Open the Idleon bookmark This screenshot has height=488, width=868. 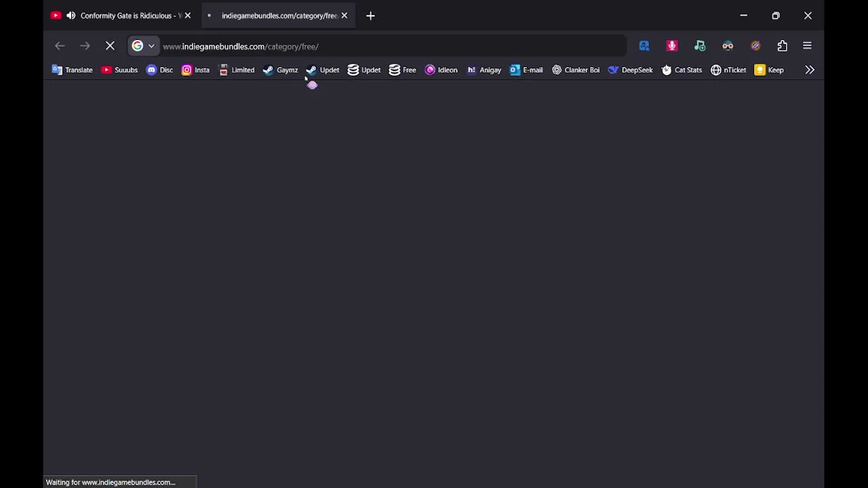pos(441,70)
